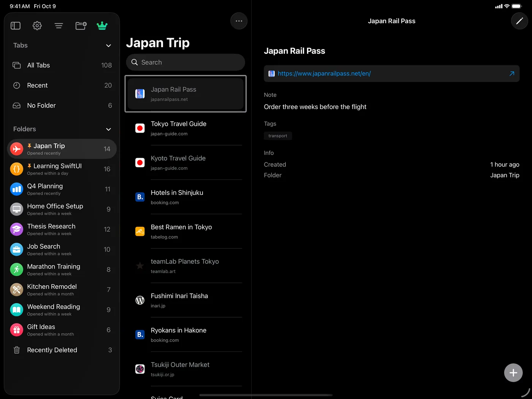Collapse the Tabs section chevron
532x399 pixels.
point(108,46)
